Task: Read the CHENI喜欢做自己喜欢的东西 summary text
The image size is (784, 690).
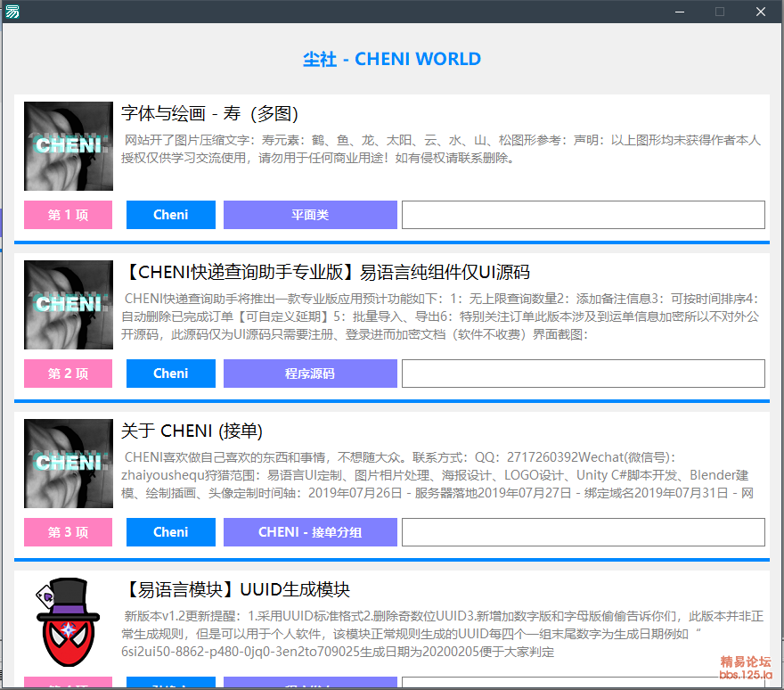Action: (437, 475)
